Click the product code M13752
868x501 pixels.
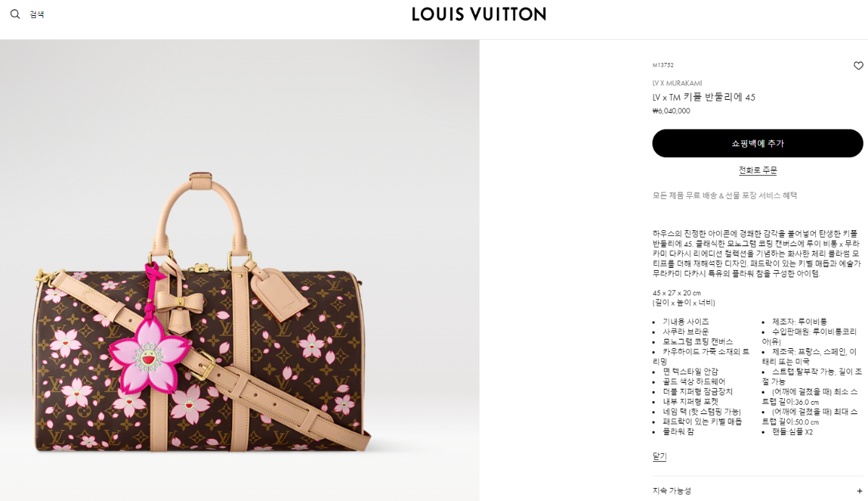click(x=663, y=65)
